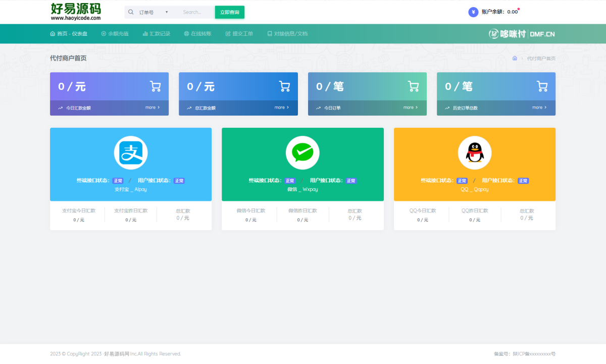Click 微信昨日汇款 label
This screenshot has width=606, height=364.
click(x=302, y=211)
